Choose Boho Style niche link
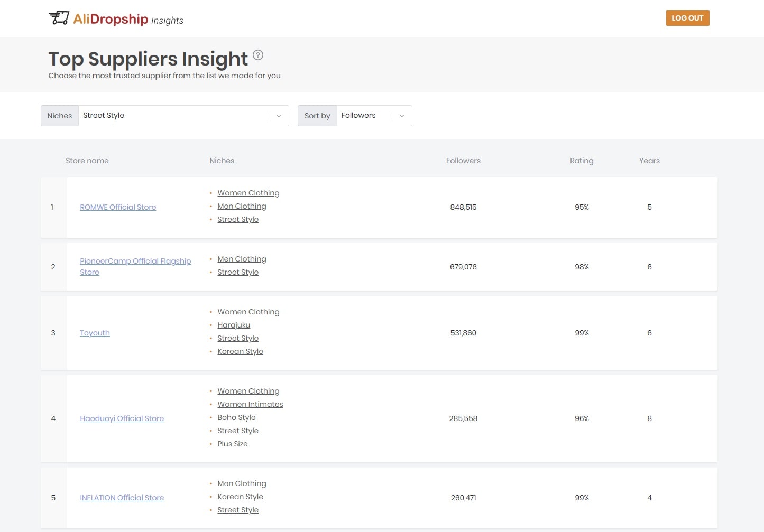The height and width of the screenshot is (532, 764). [x=236, y=417]
